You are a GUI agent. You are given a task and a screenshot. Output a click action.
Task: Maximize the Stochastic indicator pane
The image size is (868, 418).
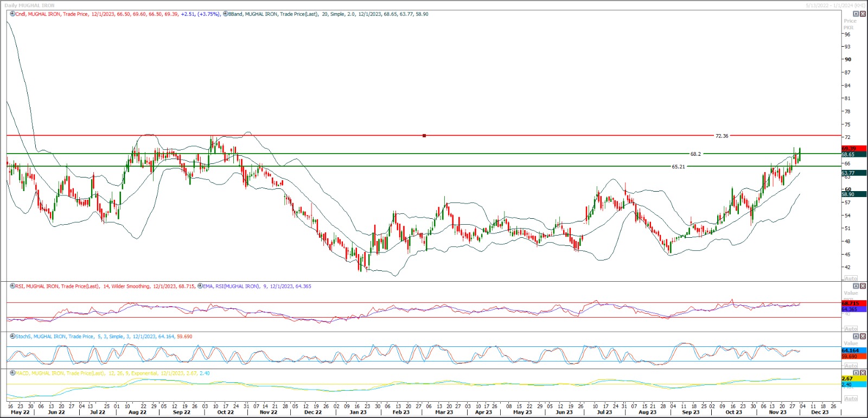856,337
